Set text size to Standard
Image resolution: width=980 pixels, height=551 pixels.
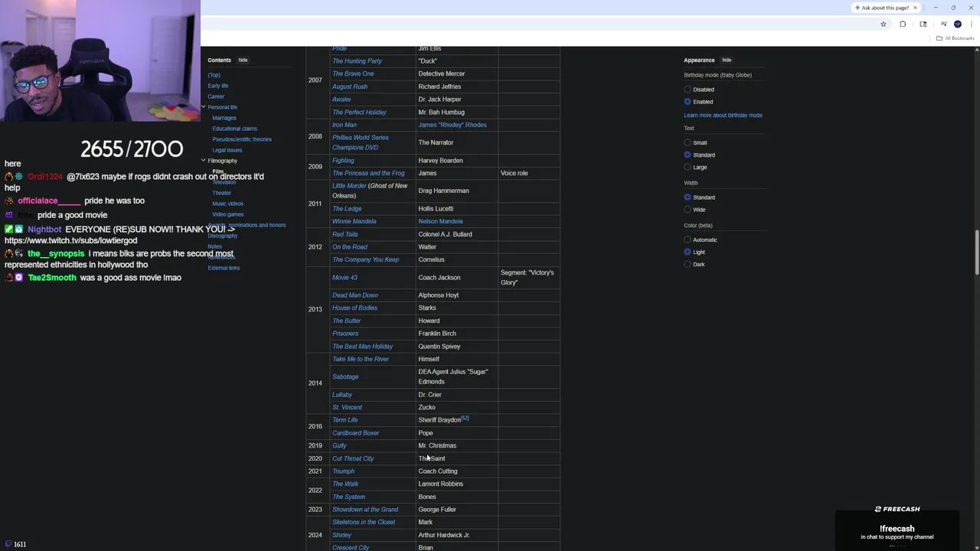coord(688,155)
